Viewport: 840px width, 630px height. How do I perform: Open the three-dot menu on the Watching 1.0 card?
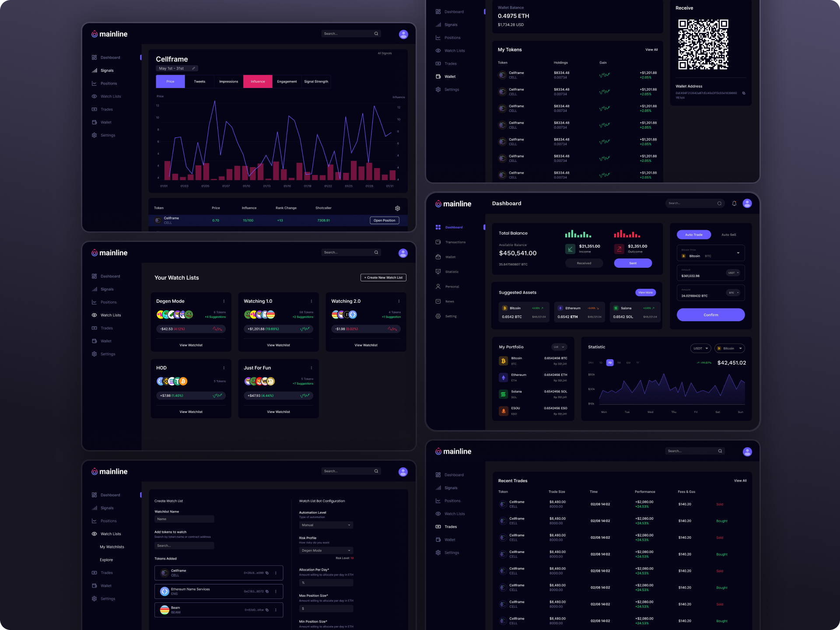[311, 301]
